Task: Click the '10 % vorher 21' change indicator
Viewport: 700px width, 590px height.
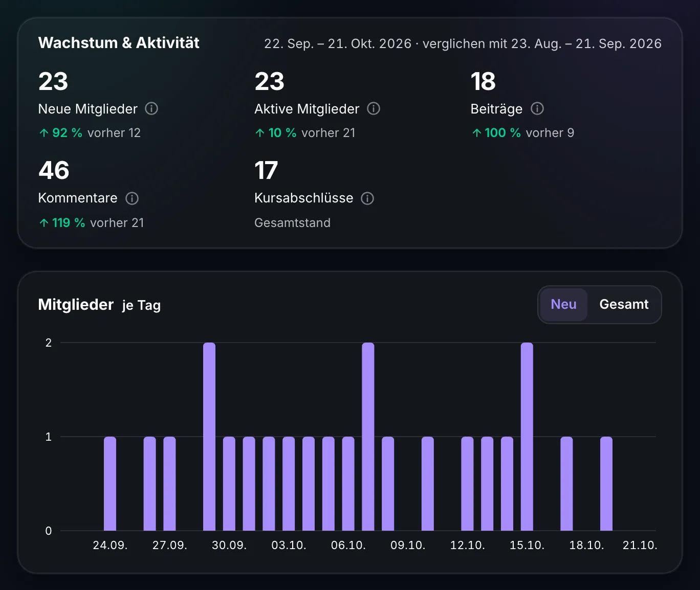Action: (305, 133)
